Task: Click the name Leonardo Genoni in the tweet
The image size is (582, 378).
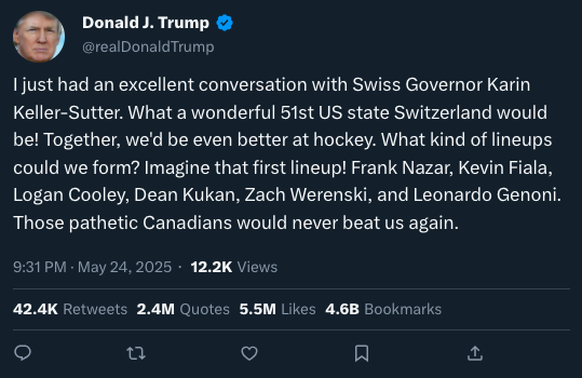Action: tap(485, 195)
